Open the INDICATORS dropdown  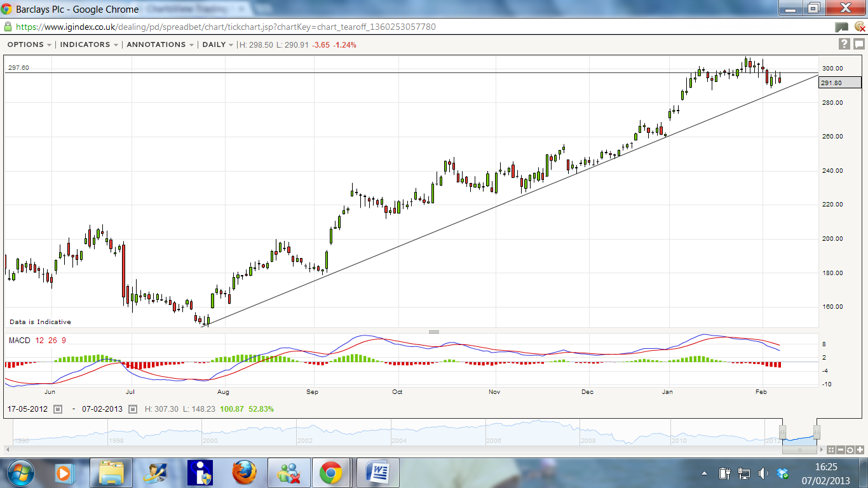pos(89,44)
